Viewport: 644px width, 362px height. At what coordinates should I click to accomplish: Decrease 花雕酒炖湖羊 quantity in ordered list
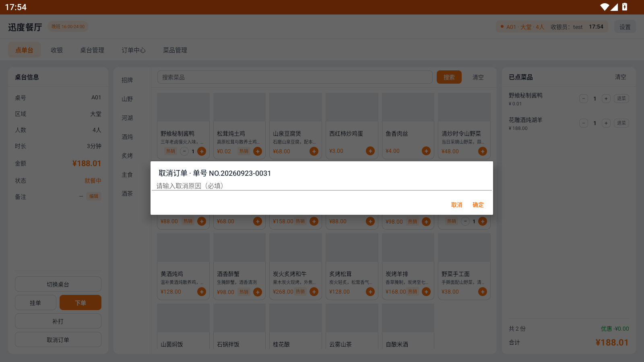click(584, 123)
